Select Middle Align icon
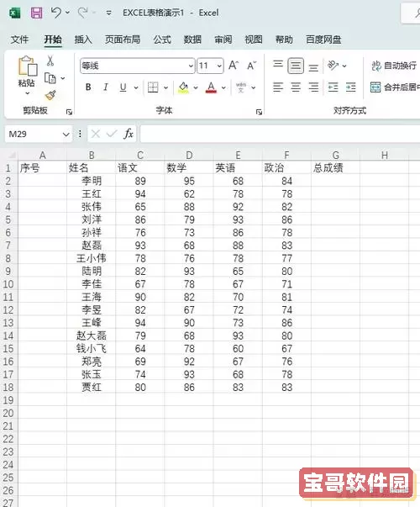 click(296, 66)
